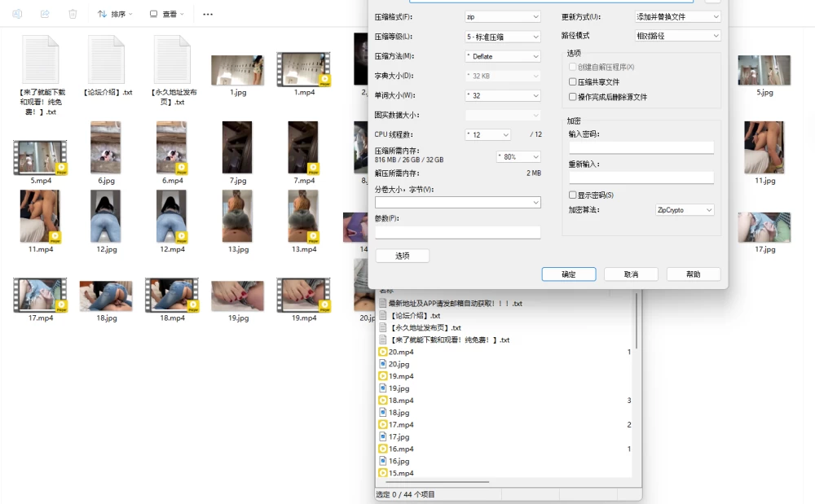This screenshot has width=815, height=504.
Task: Click text file icon of 【论坛介绍】.txt list row
Action: tap(383, 316)
